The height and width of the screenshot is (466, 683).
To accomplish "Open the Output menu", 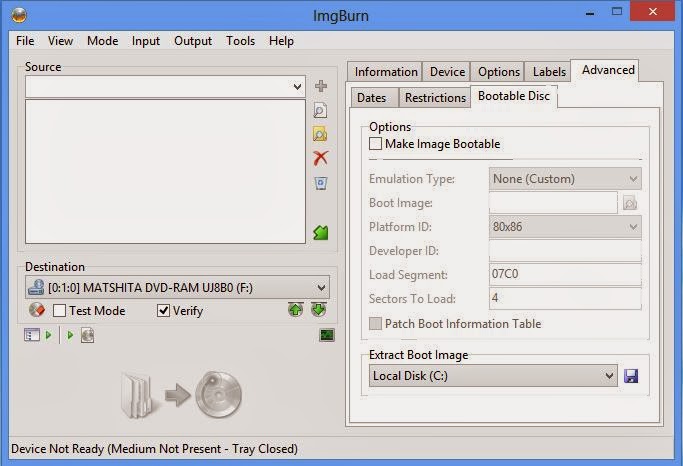I will point(193,41).
